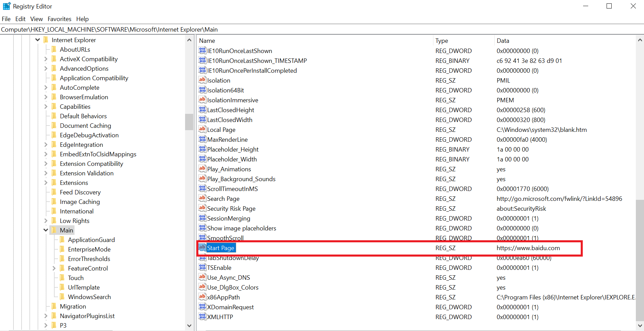Click the string icon for x86AppPath
This screenshot has height=331, width=644.
click(202, 297)
